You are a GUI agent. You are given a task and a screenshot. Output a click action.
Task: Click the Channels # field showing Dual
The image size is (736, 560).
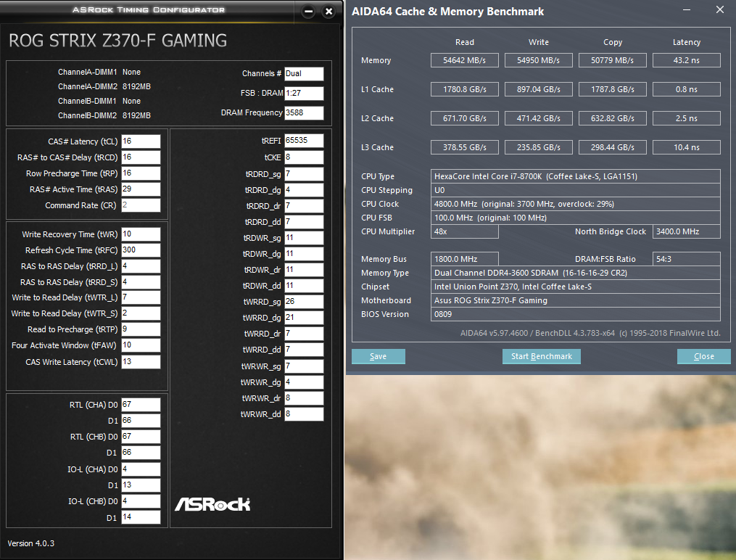pyautogui.click(x=304, y=74)
